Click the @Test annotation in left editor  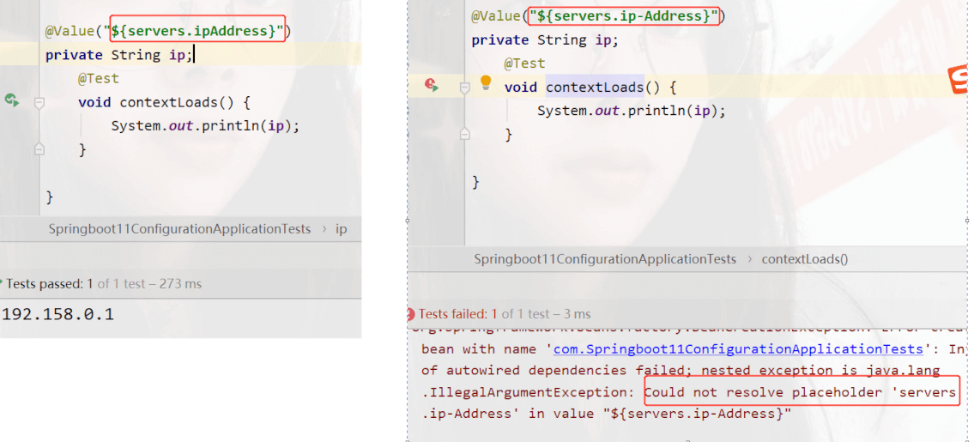pyautogui.click(x=98, y=79)
